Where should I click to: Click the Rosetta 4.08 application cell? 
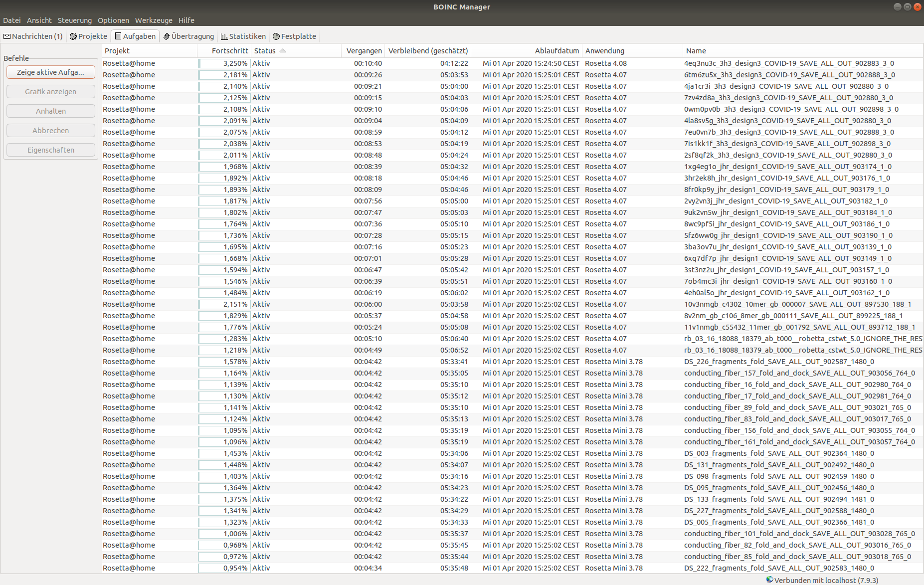point(606,63)
